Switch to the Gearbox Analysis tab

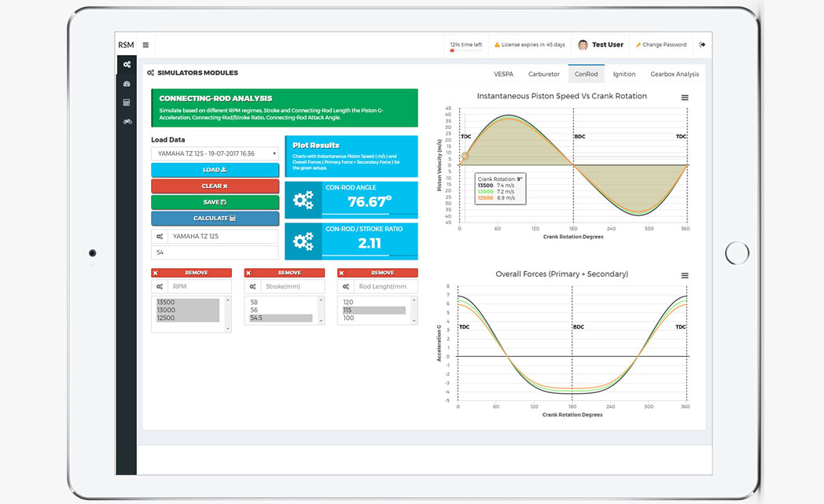point(674,74)
